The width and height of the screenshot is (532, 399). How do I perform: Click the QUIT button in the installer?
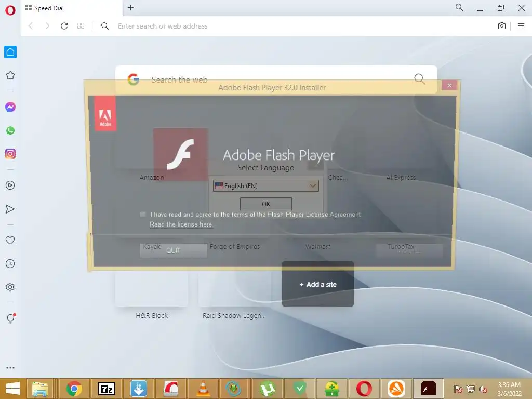[173, 250]
